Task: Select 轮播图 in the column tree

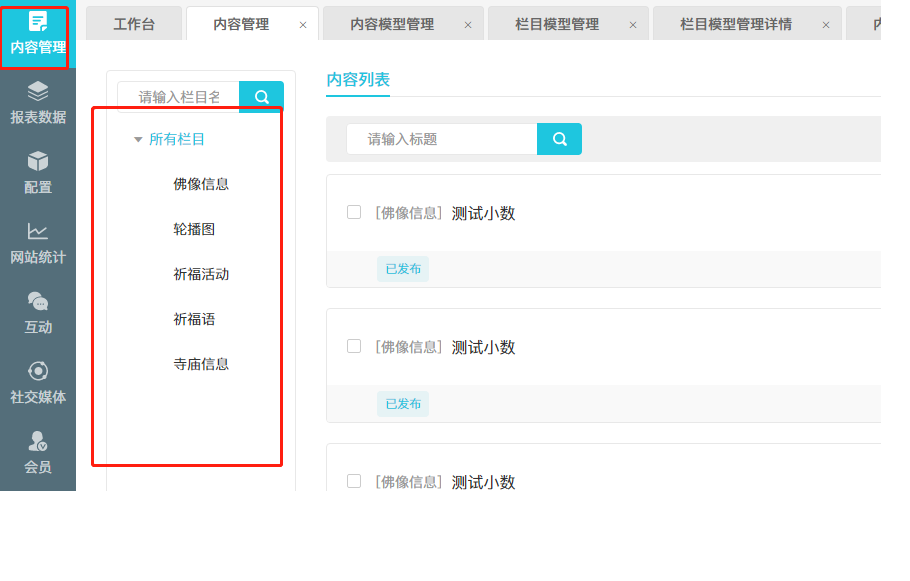Action: [194, 229]
